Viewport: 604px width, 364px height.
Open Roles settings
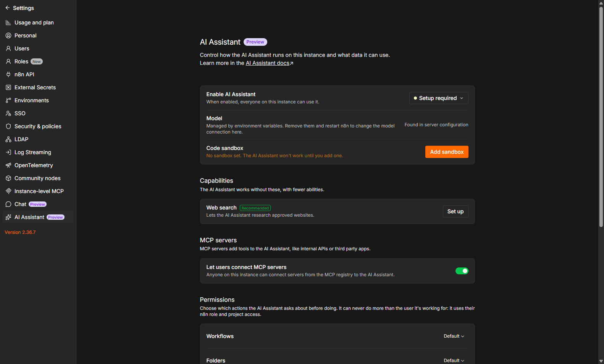click(38, 61)
